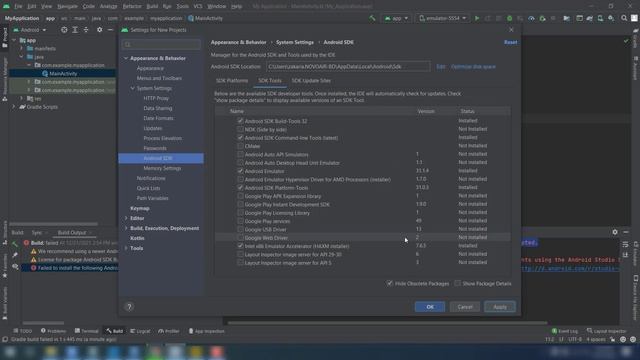Open the AVD Manager toolbar icon
Screen dimensions: 640x360
click(600, 18)
